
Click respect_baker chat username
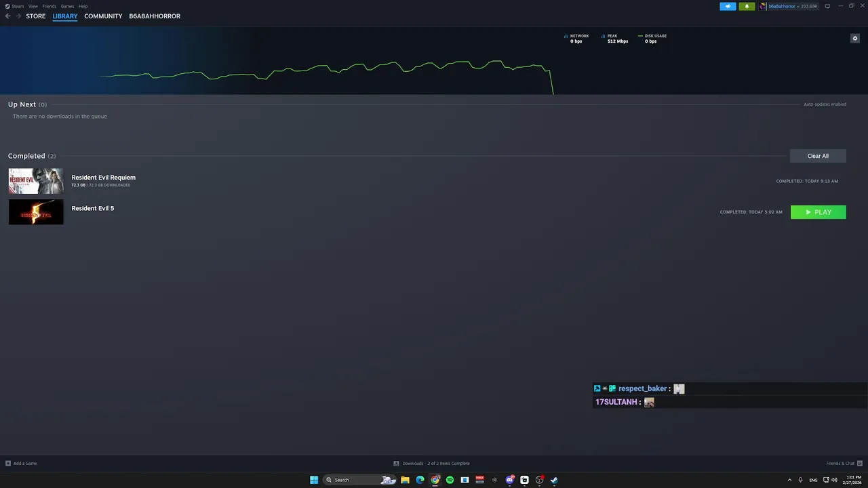click(642, 388)
